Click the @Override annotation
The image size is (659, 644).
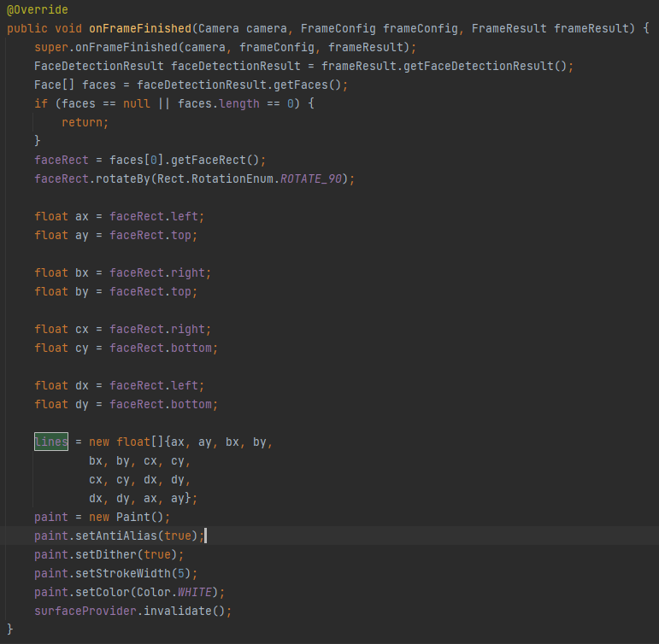click(38, 9)
